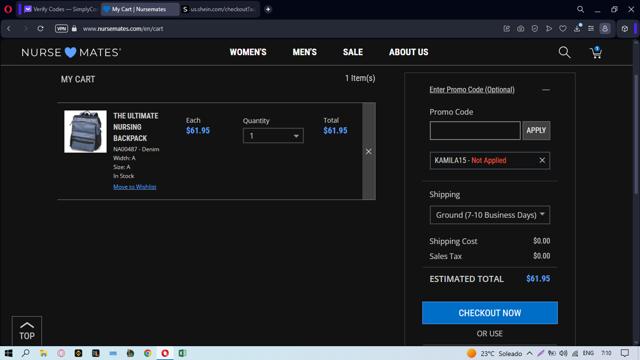
Task: Click the camera snapshot icon
Action: point(520,29)
